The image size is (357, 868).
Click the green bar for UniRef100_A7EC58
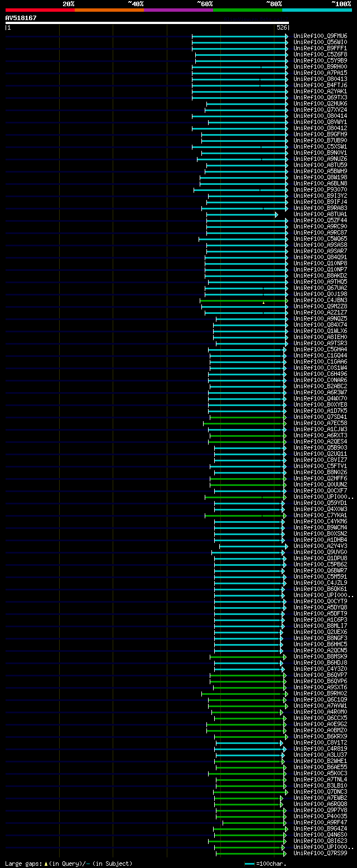tap(244, 423)
